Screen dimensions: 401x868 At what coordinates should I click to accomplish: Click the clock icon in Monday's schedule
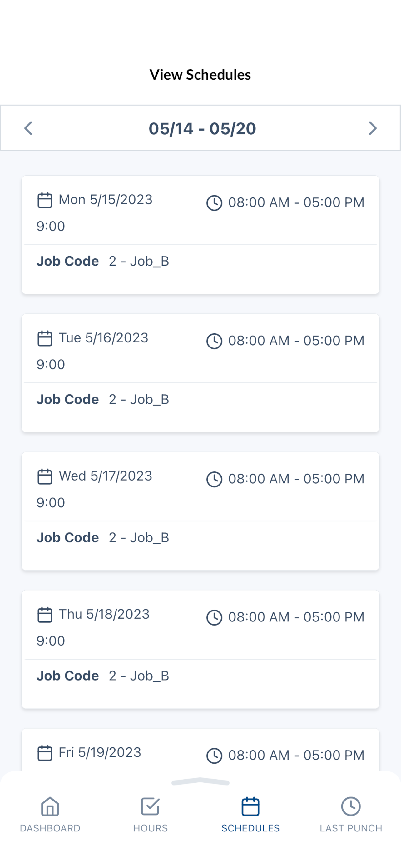pos(214,203)
